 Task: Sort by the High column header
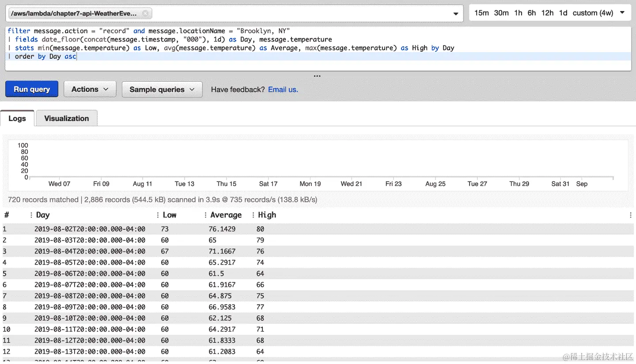pos(267,215)
